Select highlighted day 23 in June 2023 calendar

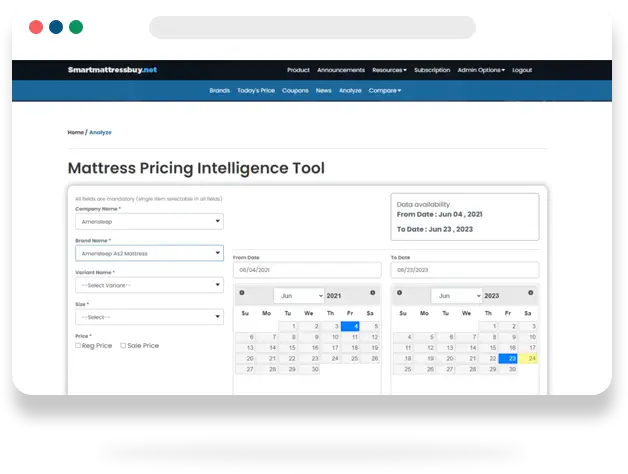(x=508, y=358)
